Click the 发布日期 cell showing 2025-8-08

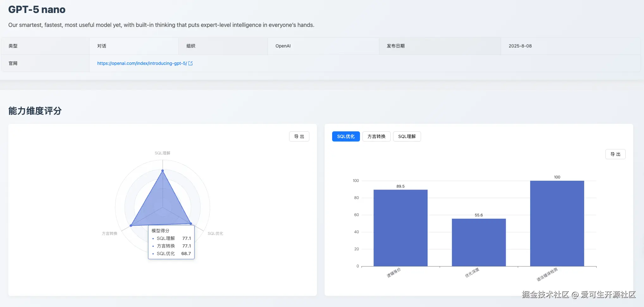click(521, 46)
